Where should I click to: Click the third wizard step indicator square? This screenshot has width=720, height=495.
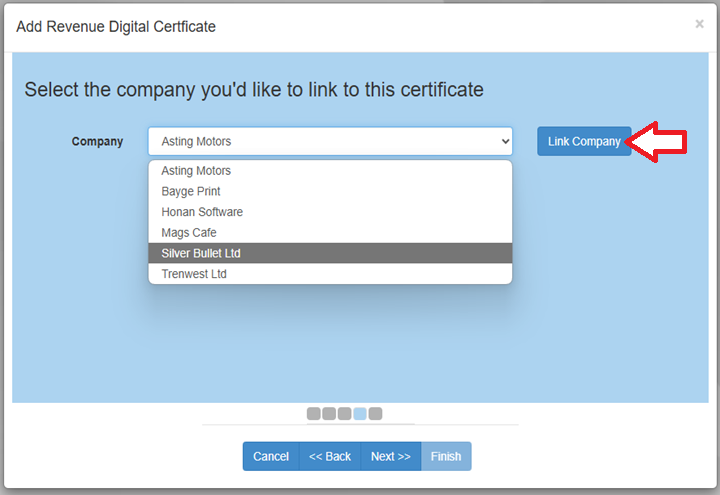pyautogui.click(x=344, y=413)
